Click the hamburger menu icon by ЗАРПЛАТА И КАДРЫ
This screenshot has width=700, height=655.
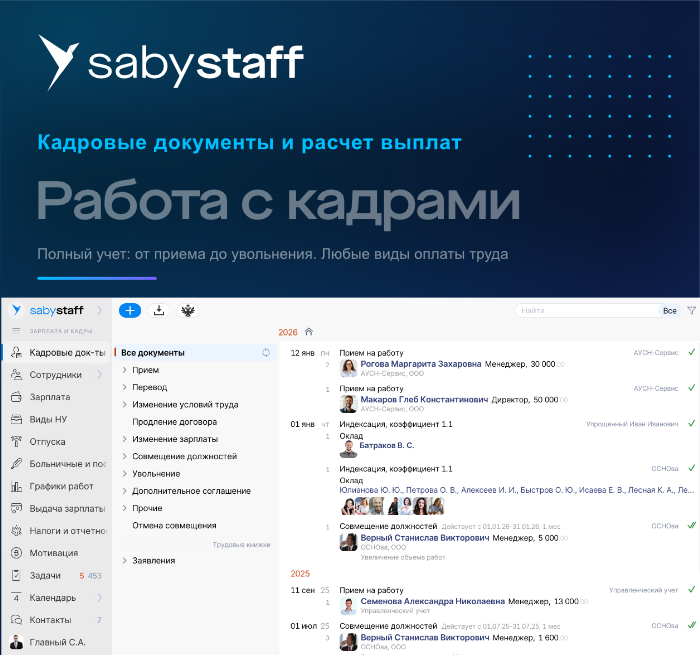[16, 331]
